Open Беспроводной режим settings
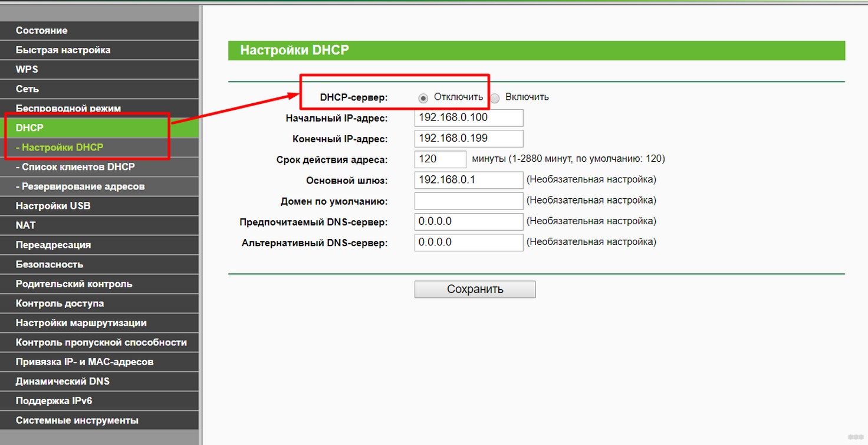This screenshot has height=445, width=868. (x=99, y=109)
